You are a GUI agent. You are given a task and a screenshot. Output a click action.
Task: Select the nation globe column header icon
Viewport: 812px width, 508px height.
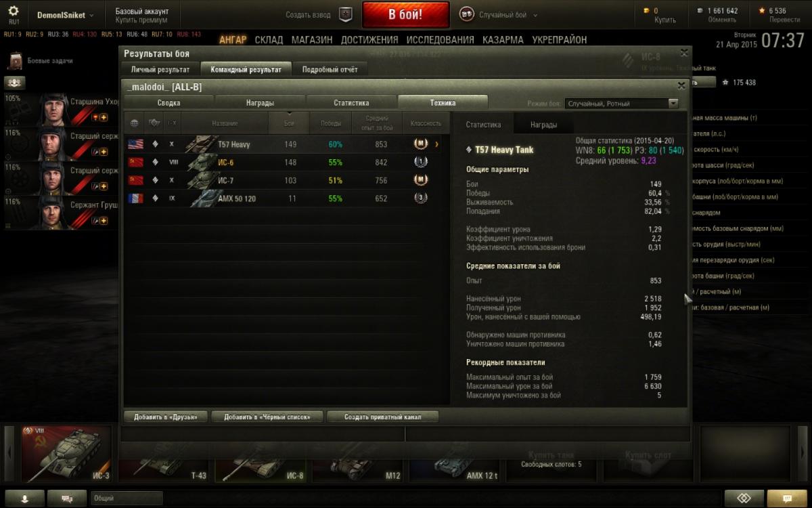(x=134, y=123)
